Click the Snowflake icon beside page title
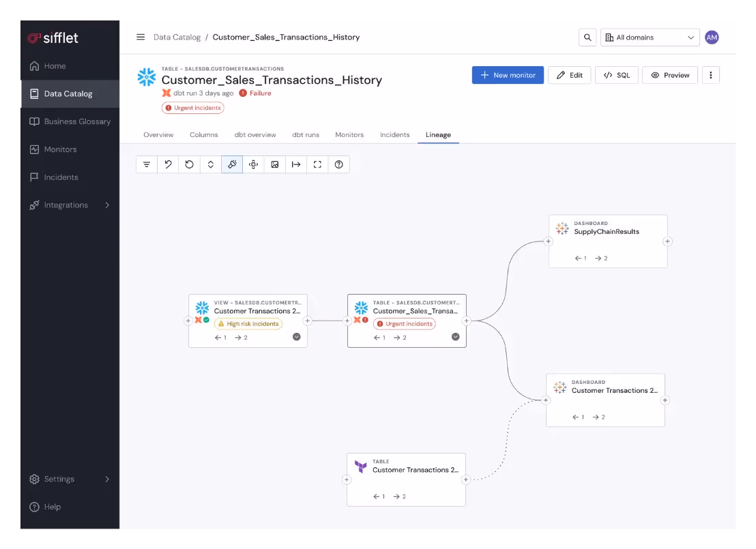 147,77
